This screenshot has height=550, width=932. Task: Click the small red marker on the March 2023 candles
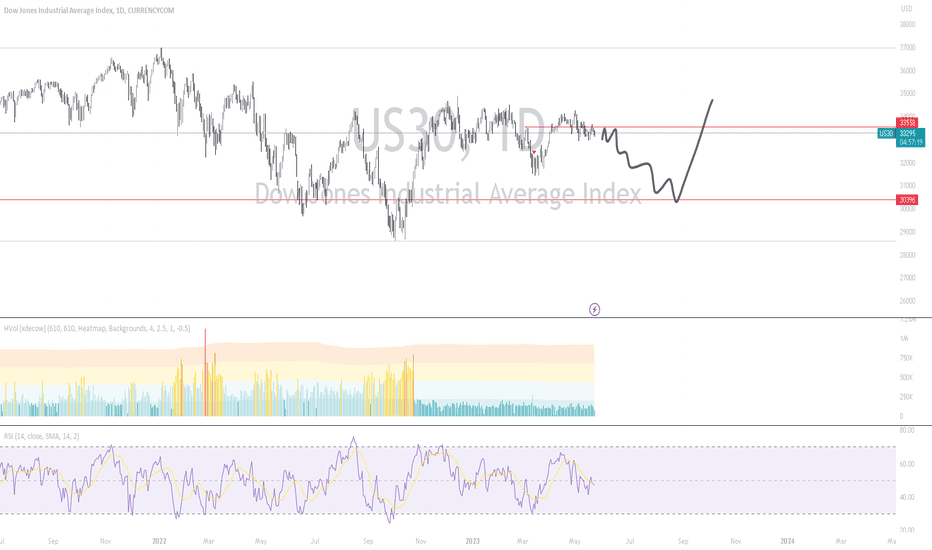click(x=534, y=152)
